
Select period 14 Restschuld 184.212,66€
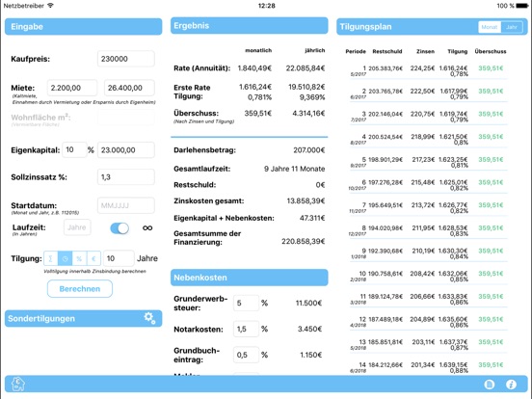click(x=386, y=364)
